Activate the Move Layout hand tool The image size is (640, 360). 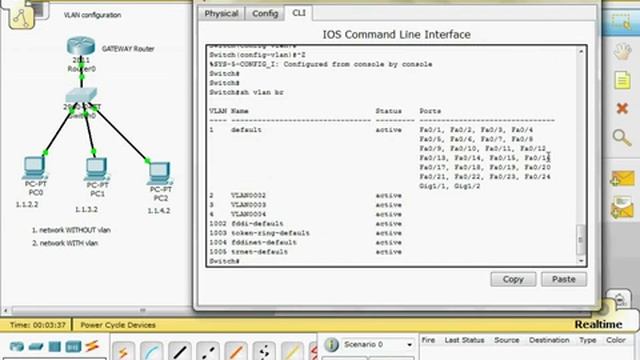622,52
